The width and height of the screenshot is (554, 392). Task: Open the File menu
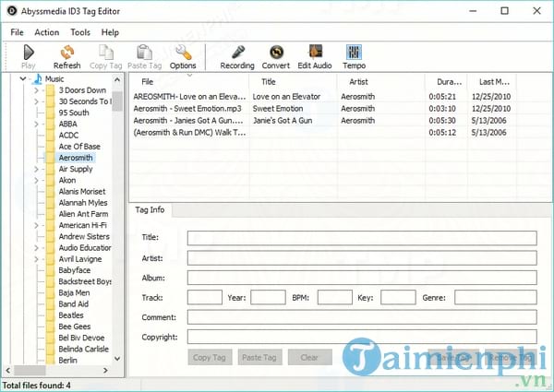[x=17, y=32]
